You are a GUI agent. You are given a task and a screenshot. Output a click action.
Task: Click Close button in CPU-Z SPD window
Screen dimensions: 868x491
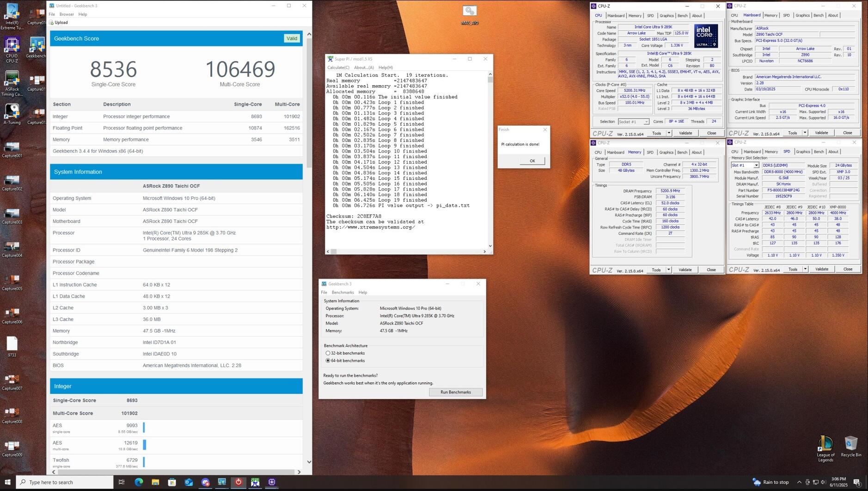848,269
